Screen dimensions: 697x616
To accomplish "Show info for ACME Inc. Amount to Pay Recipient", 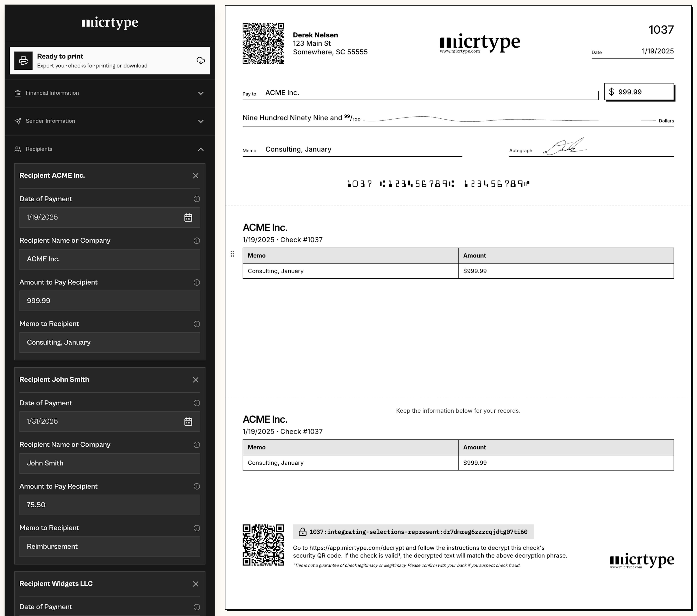I will tap(197, 282).
